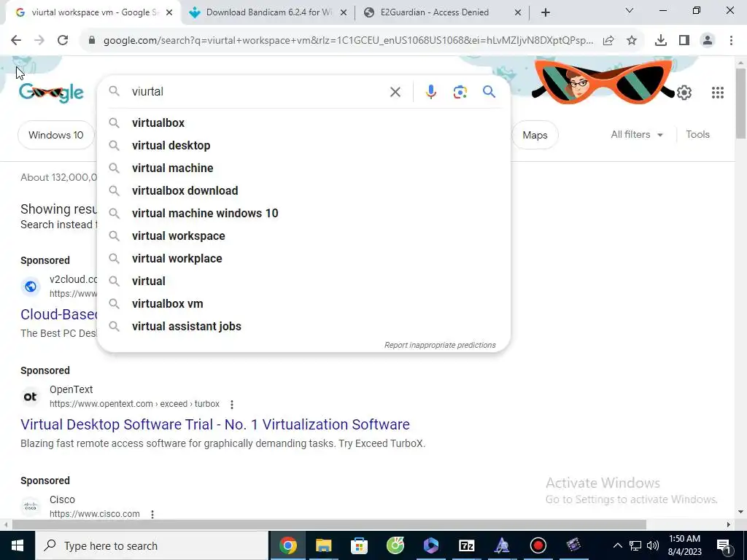Open the taskbar clock and date
747x560 pixels.
tap(684, 545)
